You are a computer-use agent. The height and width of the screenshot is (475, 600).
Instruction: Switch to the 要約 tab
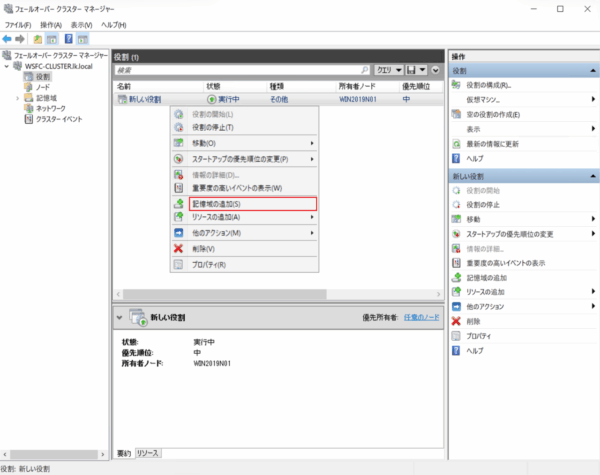point(124,453)
